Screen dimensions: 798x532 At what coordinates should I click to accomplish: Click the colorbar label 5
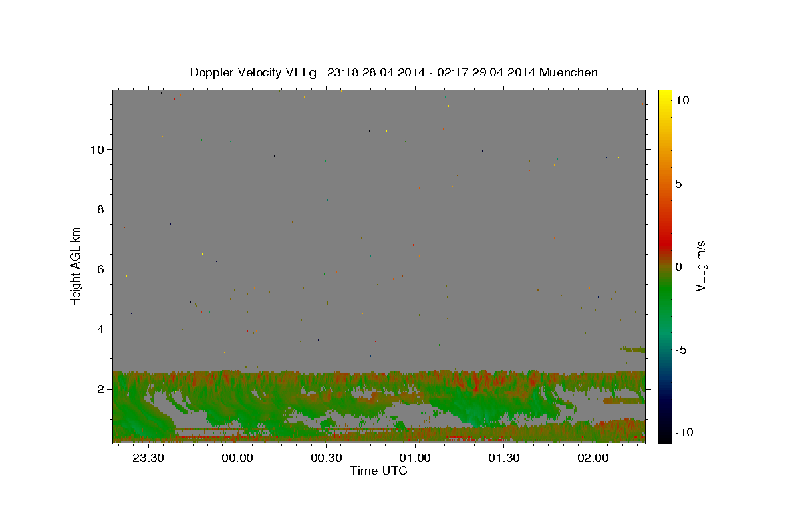(678, 184)
